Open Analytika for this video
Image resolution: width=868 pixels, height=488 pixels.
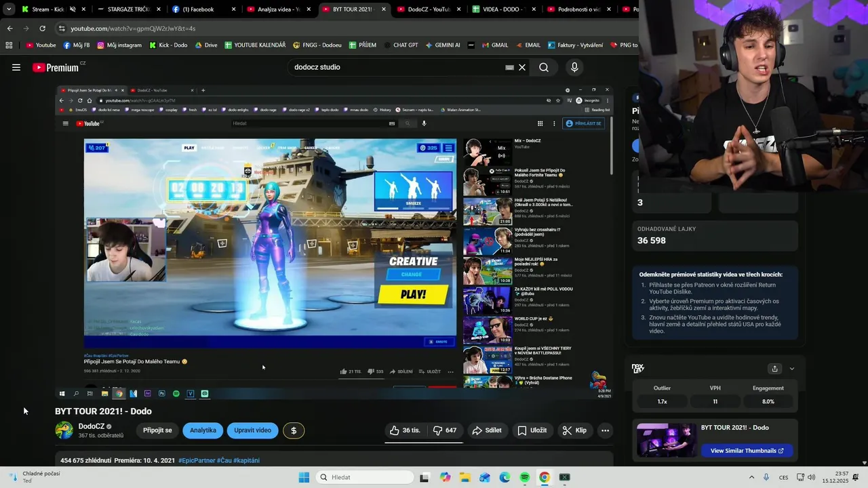click(x=203, y=430)
